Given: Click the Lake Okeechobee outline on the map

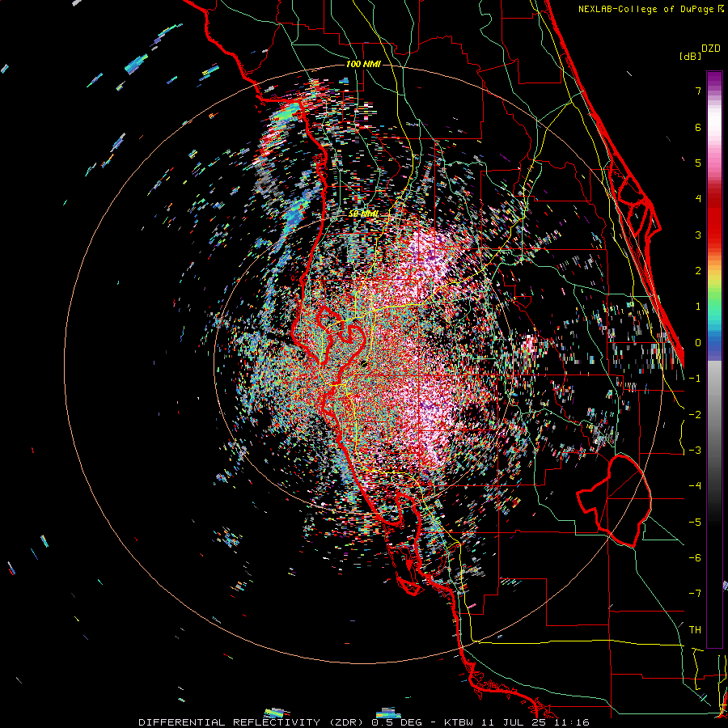Looking at the screenshot, I should click(x=614, y=501).
